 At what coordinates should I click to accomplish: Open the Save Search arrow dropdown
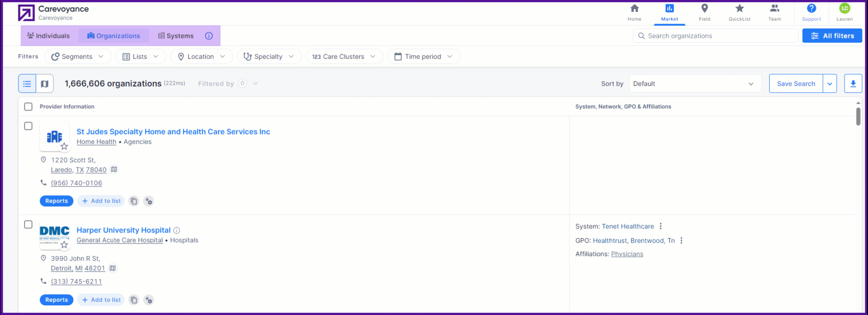coord(830,84)
